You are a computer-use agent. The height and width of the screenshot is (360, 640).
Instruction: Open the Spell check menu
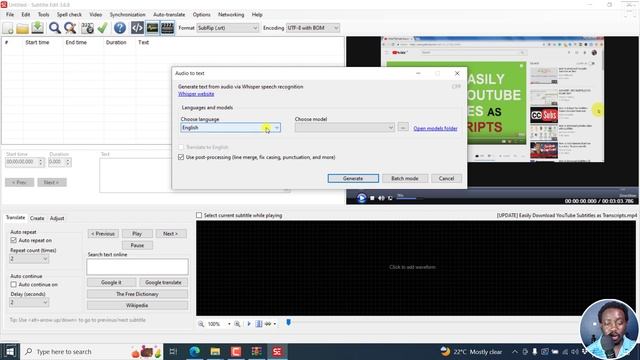pos(69,14)
